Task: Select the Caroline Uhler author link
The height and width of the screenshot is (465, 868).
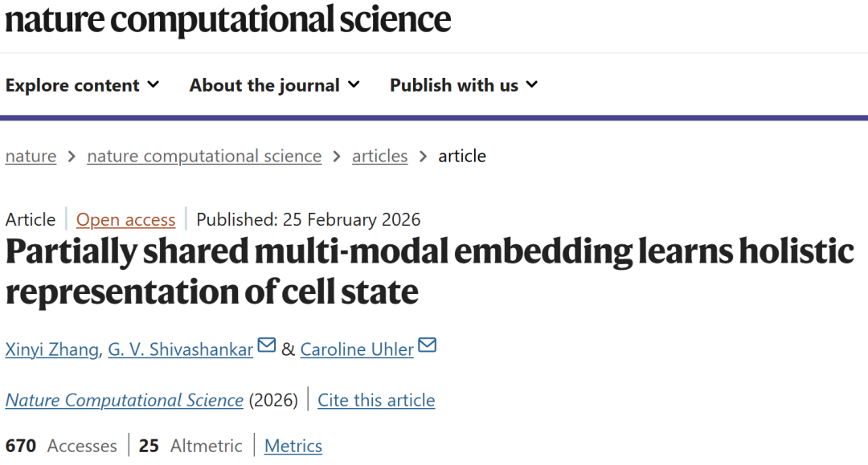Action: (x=357, y=349)
